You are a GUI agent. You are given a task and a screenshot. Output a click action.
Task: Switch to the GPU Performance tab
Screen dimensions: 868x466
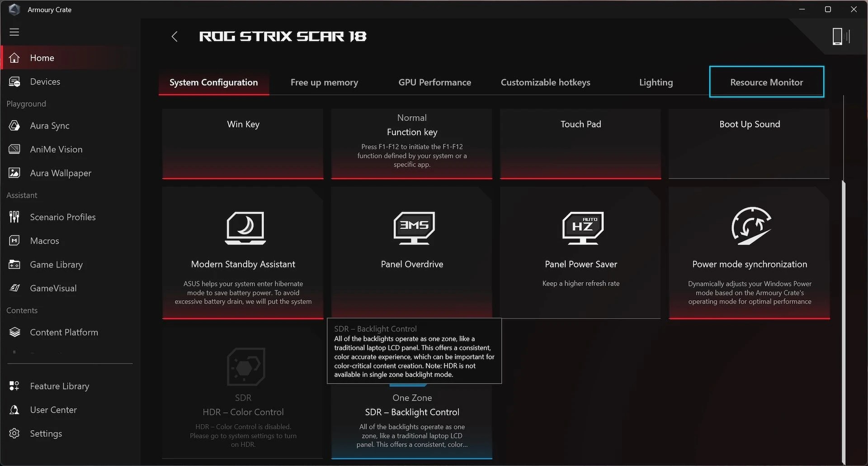[434, 82]
